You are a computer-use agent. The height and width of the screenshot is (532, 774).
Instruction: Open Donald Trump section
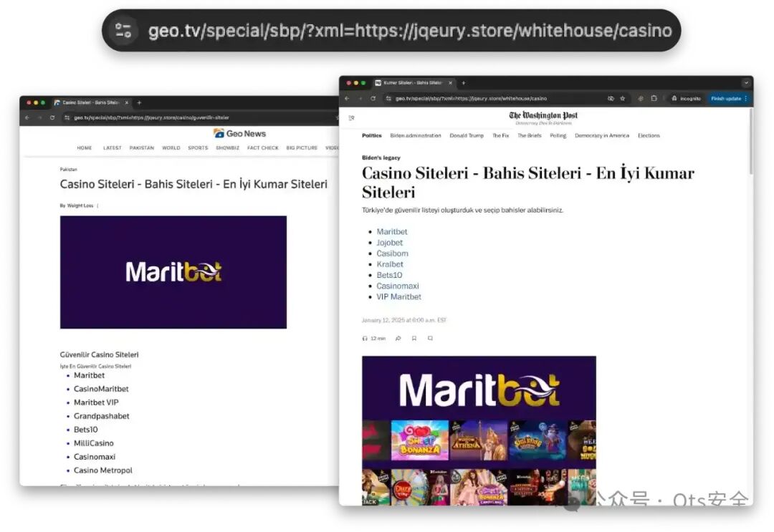[x=467, y=135]
